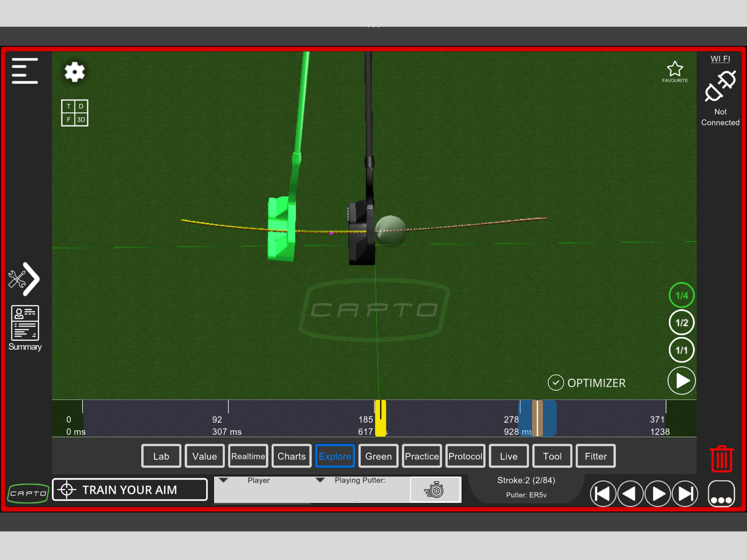Click timeline tick at 371

666,407
